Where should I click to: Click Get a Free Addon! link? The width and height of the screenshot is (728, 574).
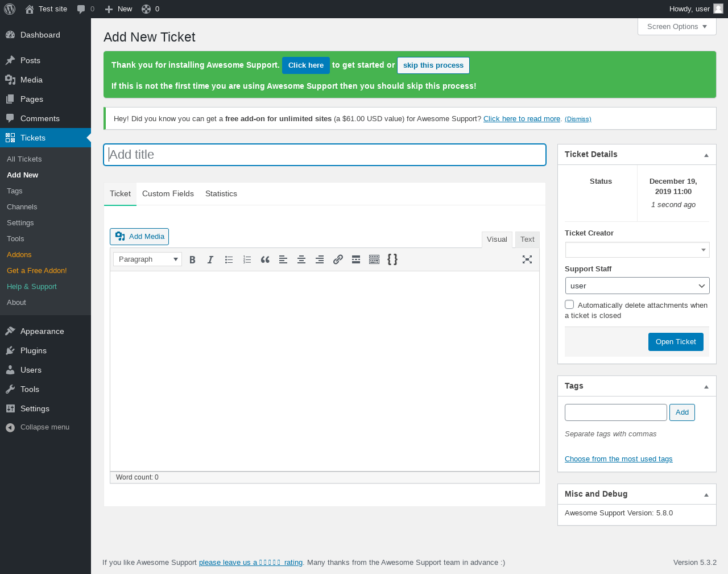[37, 271]
